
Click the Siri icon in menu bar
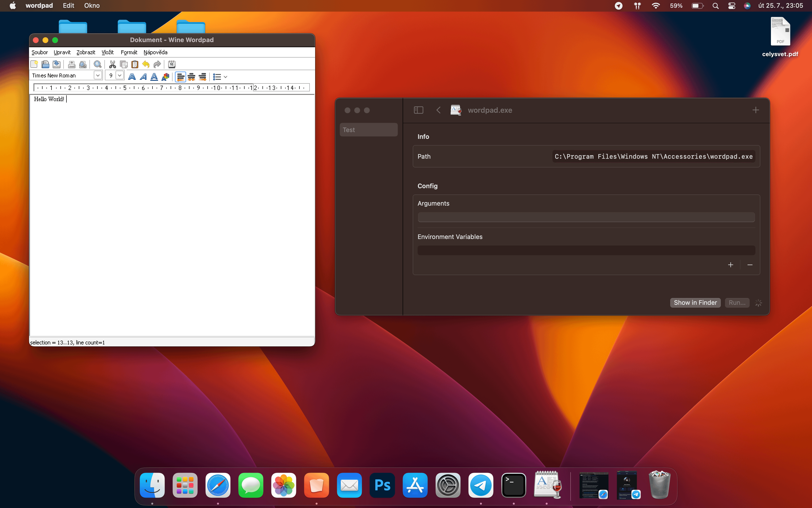click(x=747, y=6)
